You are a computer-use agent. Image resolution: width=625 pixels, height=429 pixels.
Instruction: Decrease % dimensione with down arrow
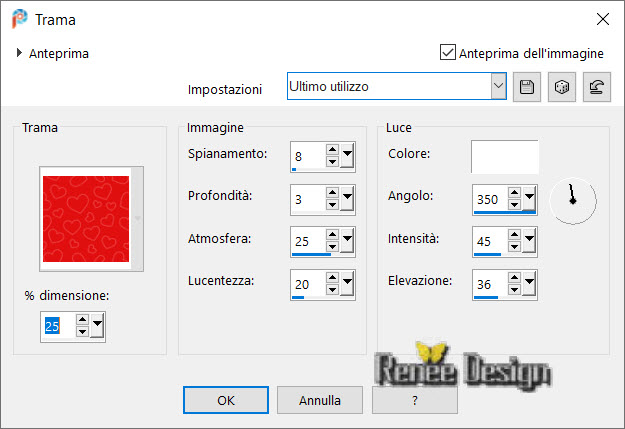coord(82,332)
